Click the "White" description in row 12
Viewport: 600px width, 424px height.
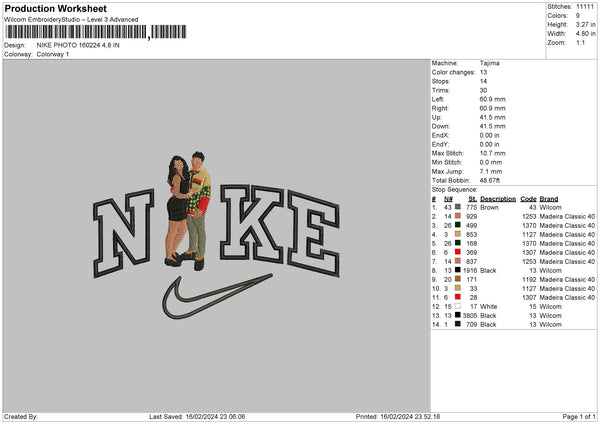(x=489, y=307)
